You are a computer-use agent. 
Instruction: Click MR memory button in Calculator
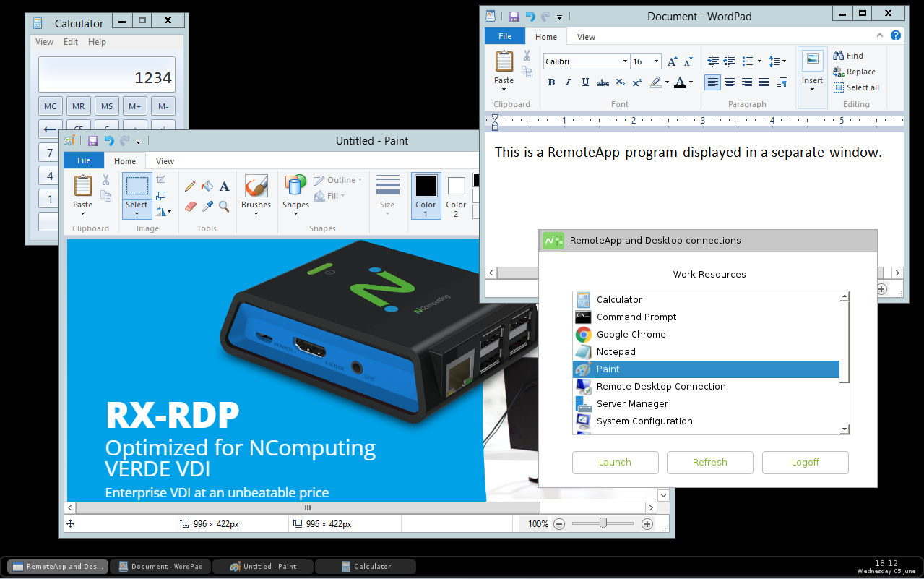pyautogui.click(x=79, y=106)
